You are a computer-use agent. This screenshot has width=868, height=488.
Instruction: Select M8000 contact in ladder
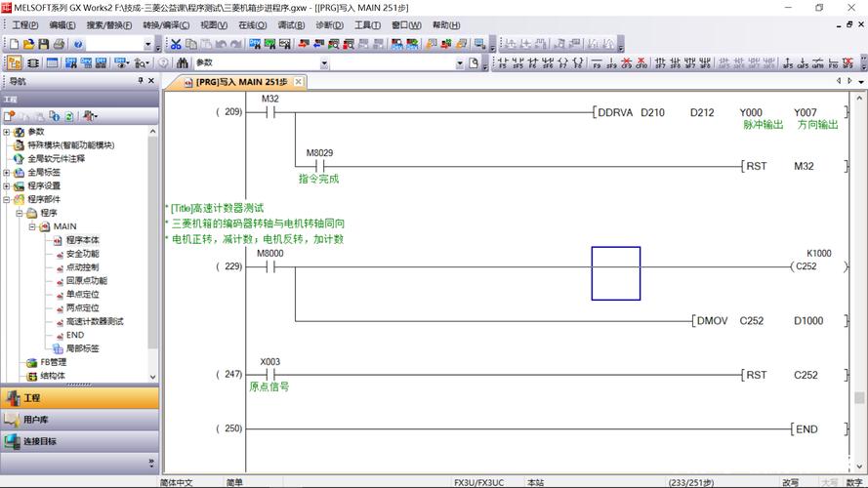point(270,266)
